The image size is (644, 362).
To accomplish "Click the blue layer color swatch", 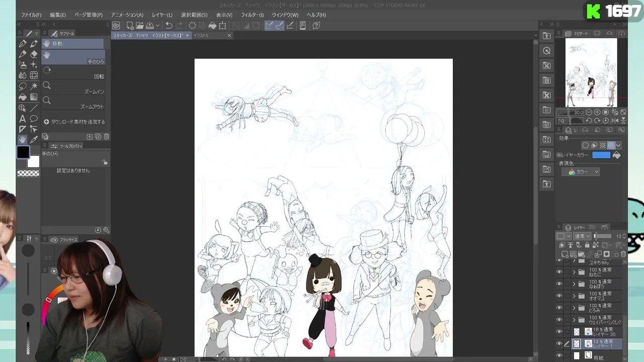I will 601,155.
